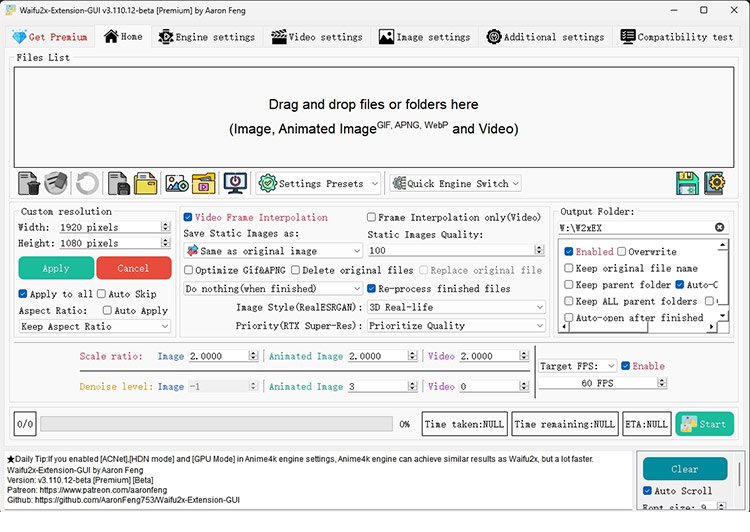Image resolution: width=750 pixels, height=532 pixels.
Task: Click the Time remaining:NULL button
Action: (565, 424)
